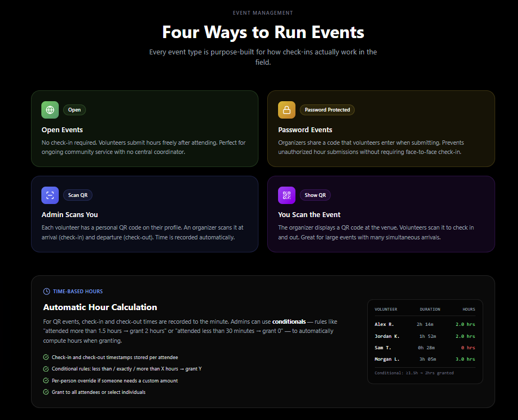The width and height of the screenshot is (518, 420).
Task: Click the green globe icon for Open Events
Action: pyautogui.click(x=50, y=109)
